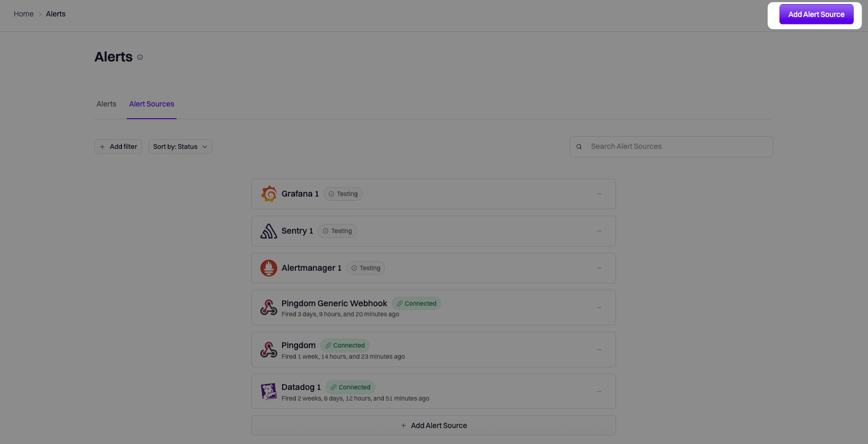868x444 pixels.
Task: Open the three-dot menu for Sentry 1
Action: tap(599, 231)
